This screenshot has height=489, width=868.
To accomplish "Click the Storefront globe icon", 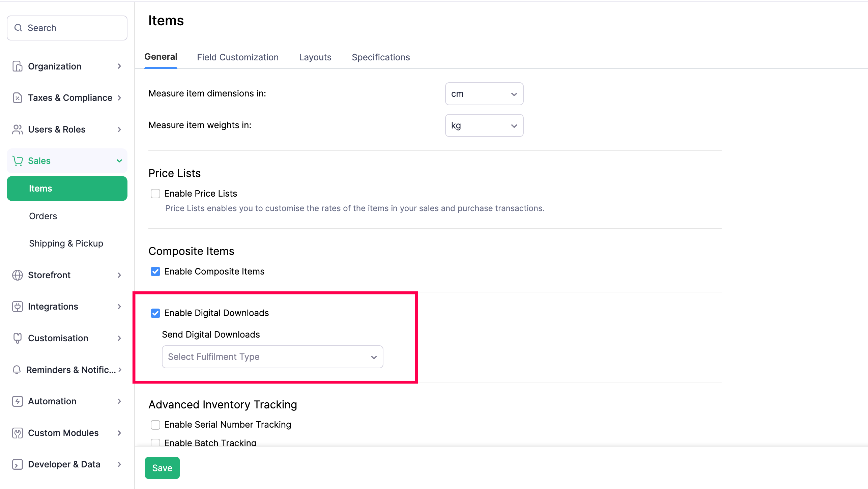I will (17, 275).
